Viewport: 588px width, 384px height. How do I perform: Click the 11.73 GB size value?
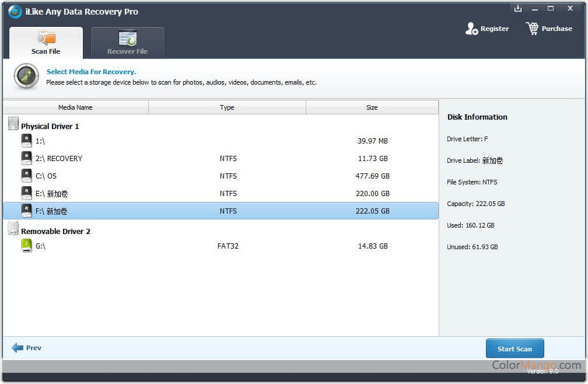click(x=373, y=159)
